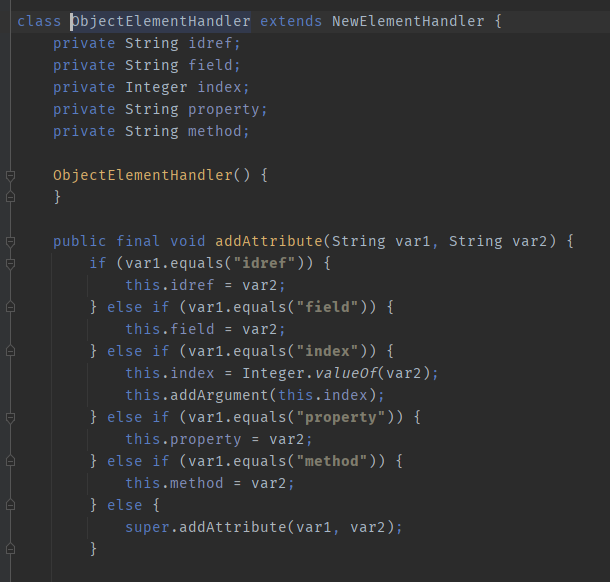Click the void return type
Screen dimensions: 610x582
coord(188,241)
